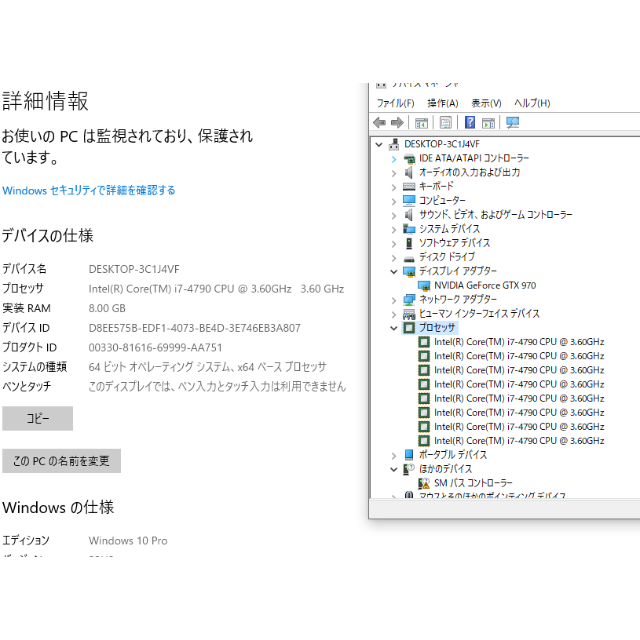
Task: Expand ディスク ドライブ chevron
Action: tap(394, 258)
